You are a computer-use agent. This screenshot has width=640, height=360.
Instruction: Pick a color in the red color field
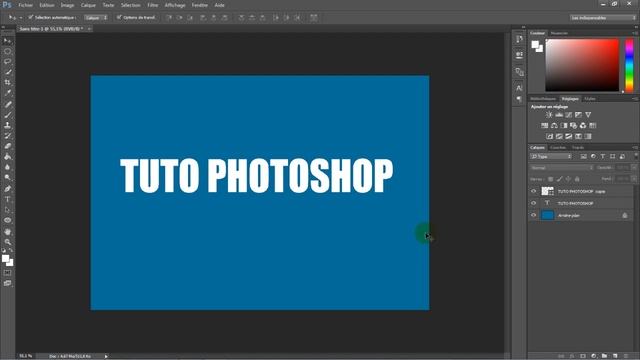click(x=582, y=65)
